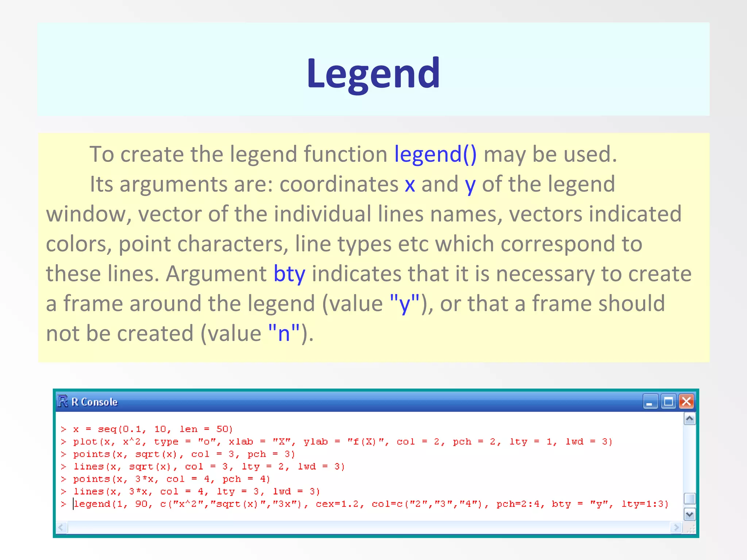The height and width of the screenshot is (560, 747).
Task: Click the horizontal scrollbar left arrow
Action: click(62, 528)
